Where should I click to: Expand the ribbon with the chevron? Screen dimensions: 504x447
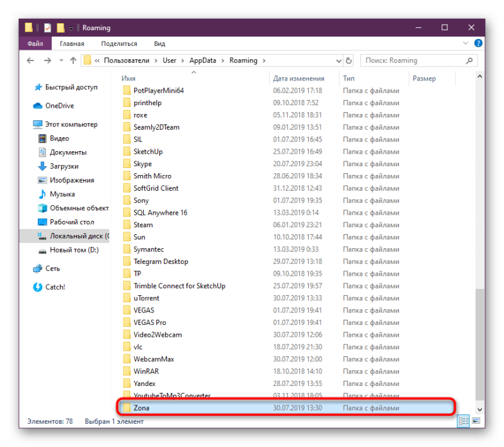tap(465, 43)
